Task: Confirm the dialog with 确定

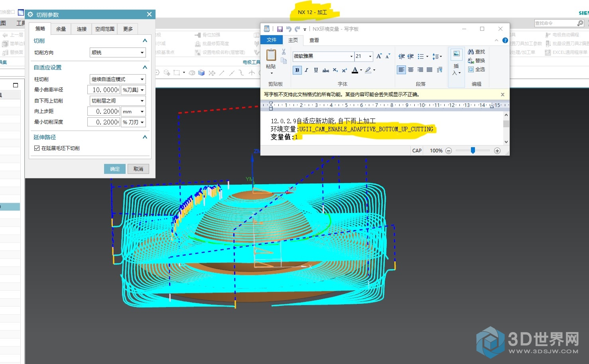Action: pyautogui.click(x=115, y=169)
